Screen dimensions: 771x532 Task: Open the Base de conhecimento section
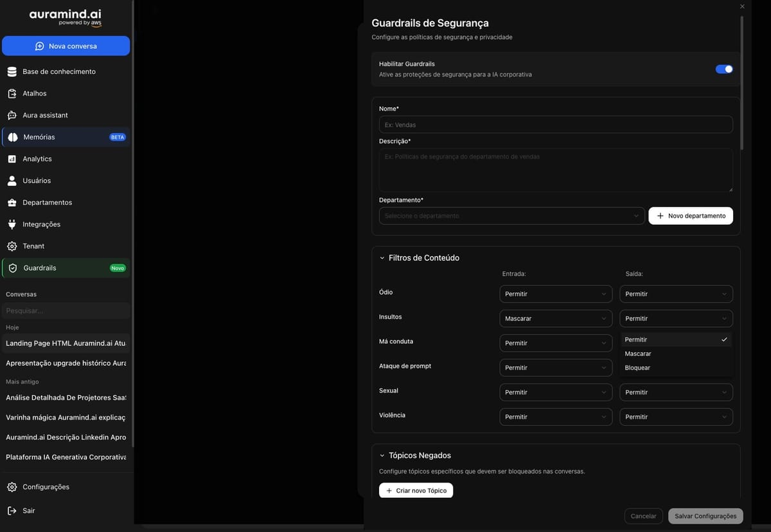[58, 71]
